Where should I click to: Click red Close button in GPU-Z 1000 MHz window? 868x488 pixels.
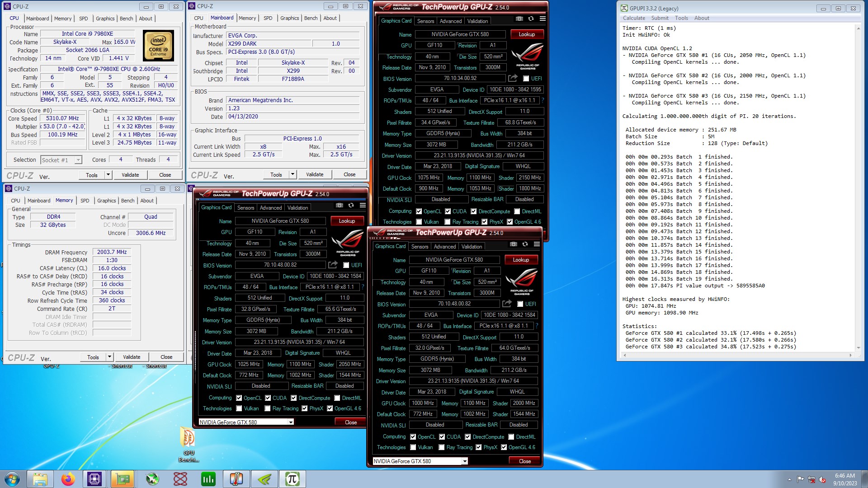pyautogui.click(x=525, y=461)
